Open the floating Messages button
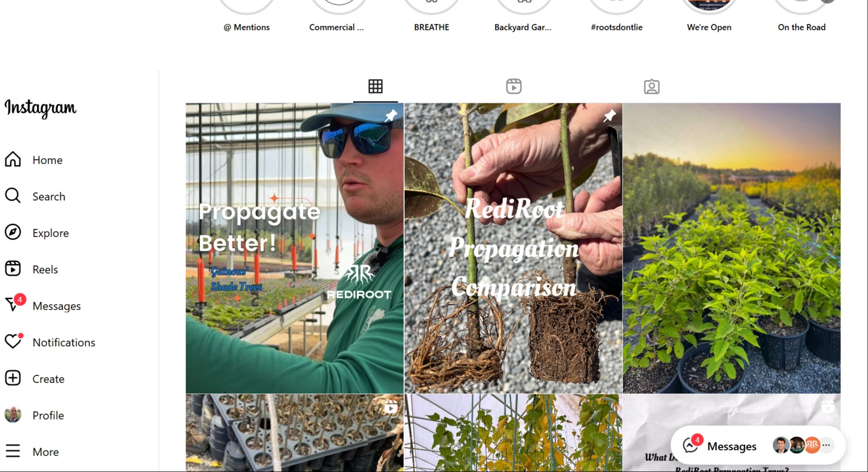Viewport: 868px width, 472px height. 720,446
